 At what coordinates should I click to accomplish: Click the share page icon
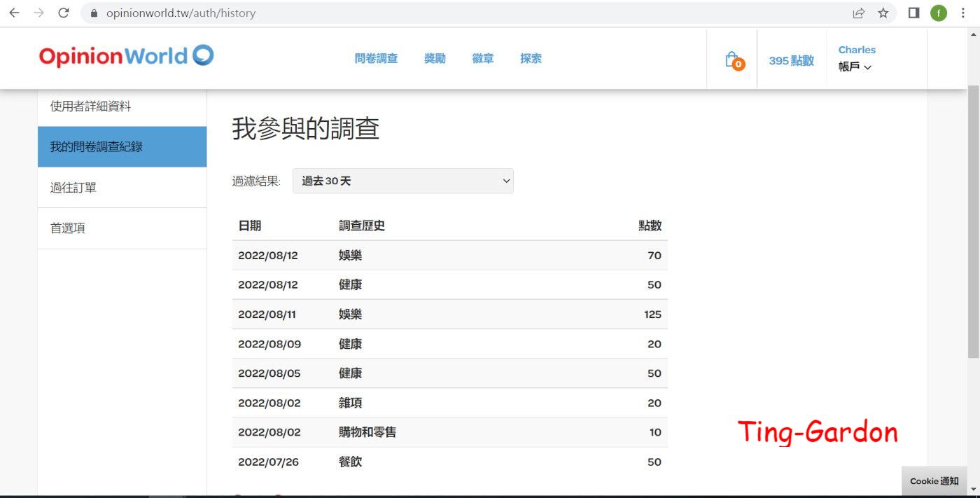click(858, 13)
